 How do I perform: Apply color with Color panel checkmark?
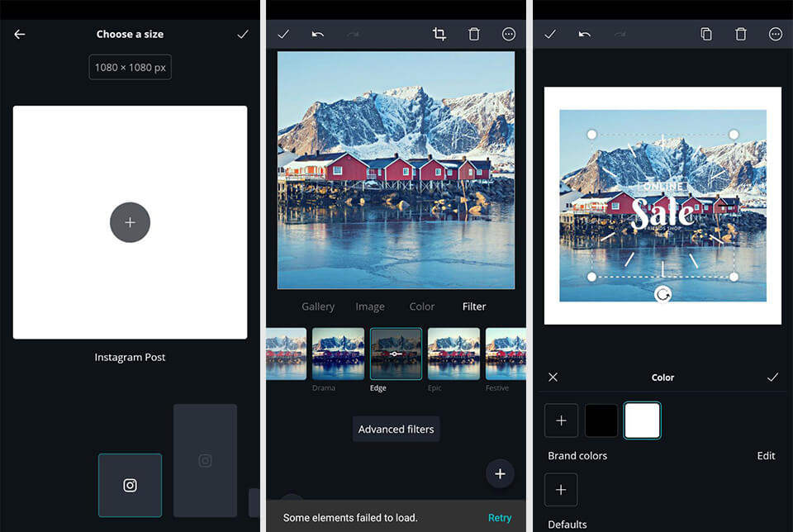(772, 378)
